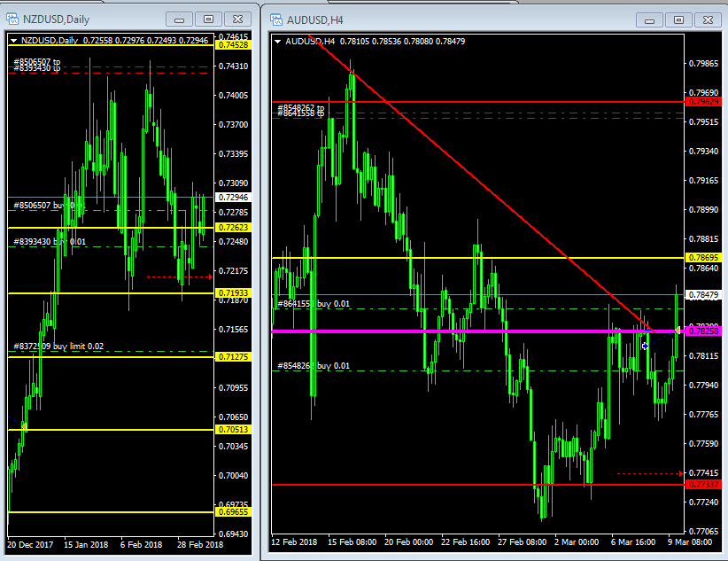728x561 pixels.
Task: Click the AUDUSD current price 0.78479 label
Action: coord(703,295)
